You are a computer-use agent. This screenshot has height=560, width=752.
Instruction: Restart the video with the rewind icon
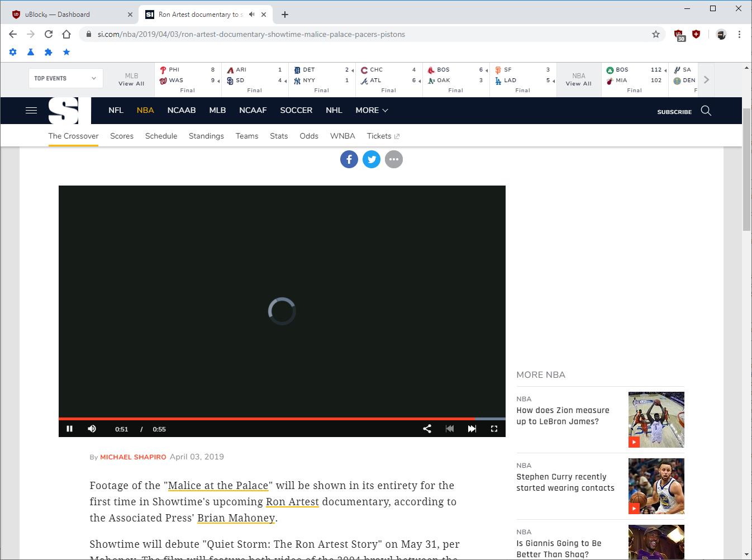point(450,429)
